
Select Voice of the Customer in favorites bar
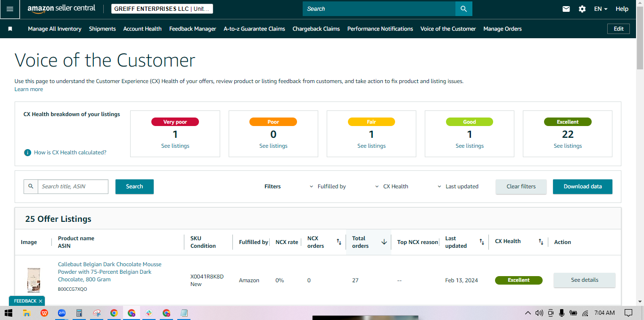click(448, 29)
